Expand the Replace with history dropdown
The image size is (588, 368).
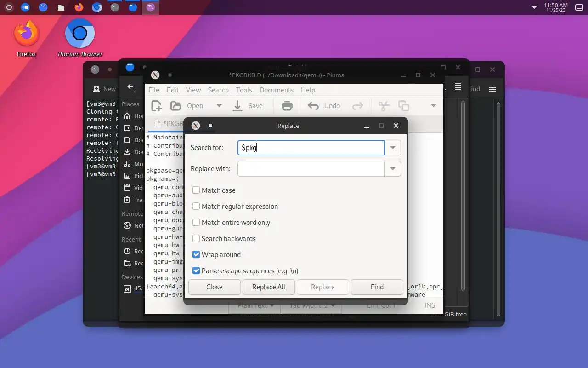393,169
